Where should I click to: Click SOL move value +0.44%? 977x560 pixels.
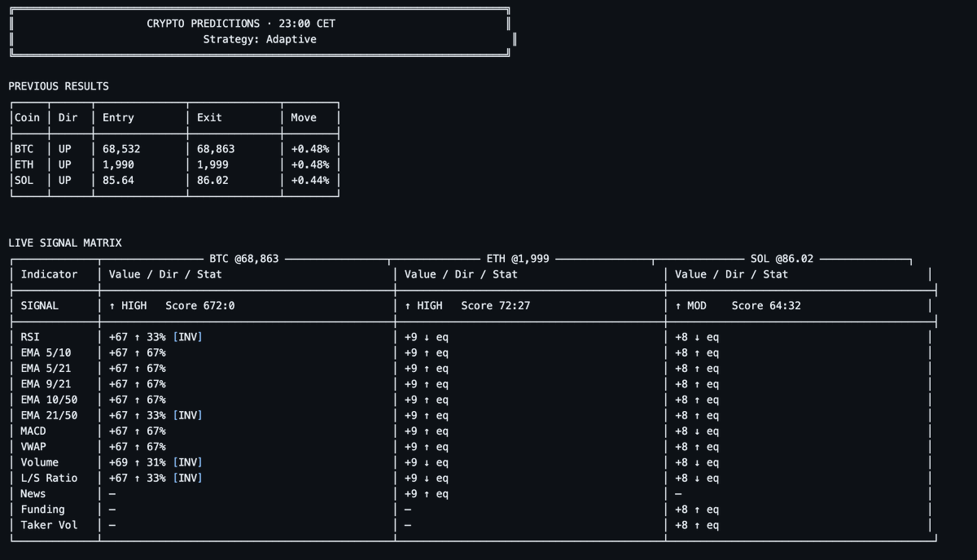(310, 180)
